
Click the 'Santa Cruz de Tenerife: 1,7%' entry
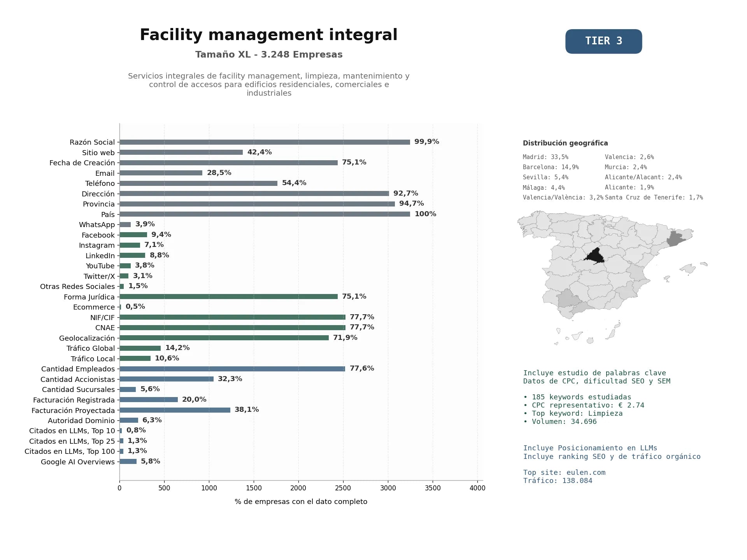click(654, 198)
